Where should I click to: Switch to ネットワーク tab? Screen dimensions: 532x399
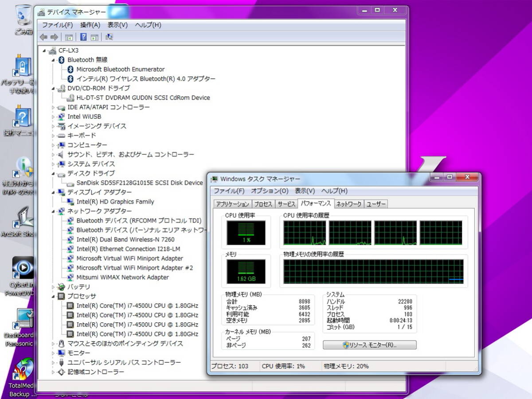pos(349,204)
